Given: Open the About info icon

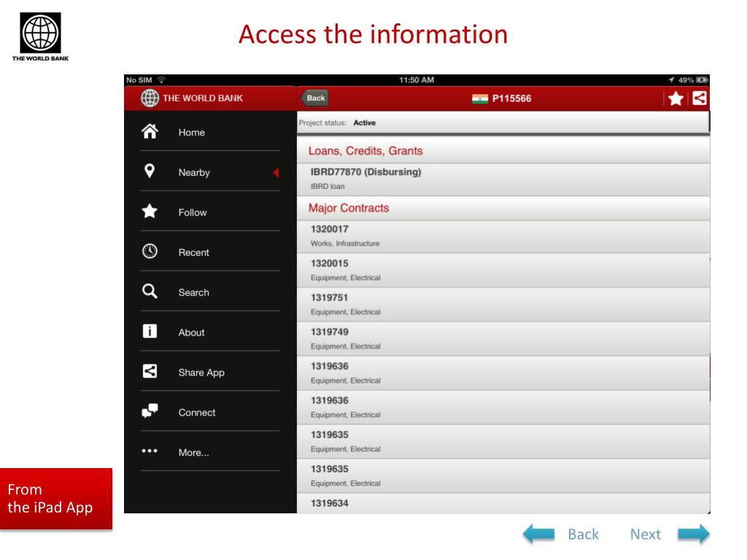Looking at the screenshot, I should tap(150, 331).
